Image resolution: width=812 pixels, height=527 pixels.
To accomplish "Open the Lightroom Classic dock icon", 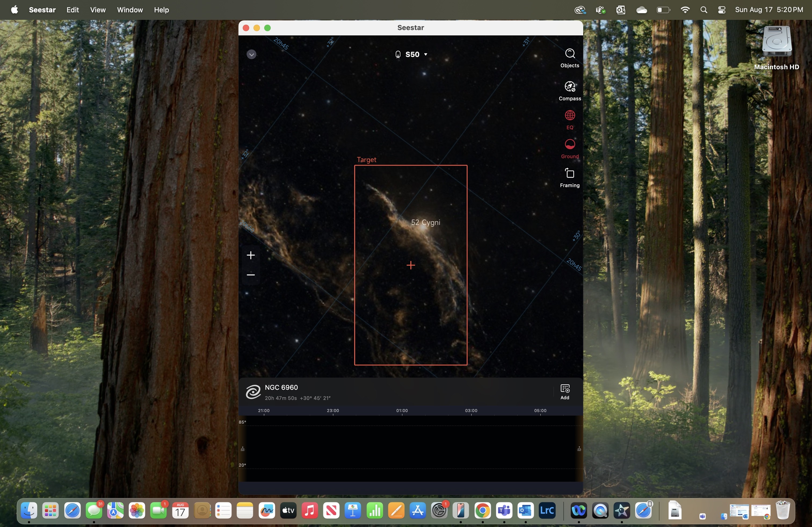I will pyautogui.click(x=547, y=511).
